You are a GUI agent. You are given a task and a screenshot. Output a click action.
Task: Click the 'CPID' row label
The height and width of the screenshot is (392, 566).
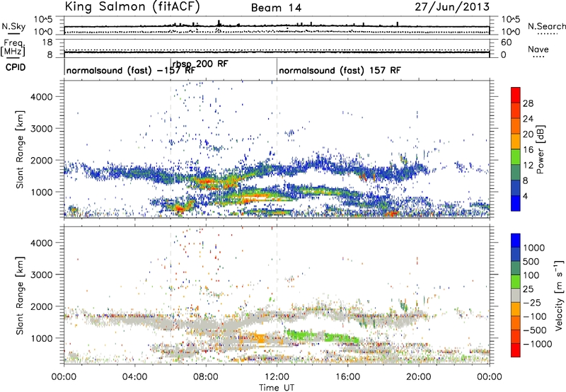pyautogui.click(x=16, y=67)
